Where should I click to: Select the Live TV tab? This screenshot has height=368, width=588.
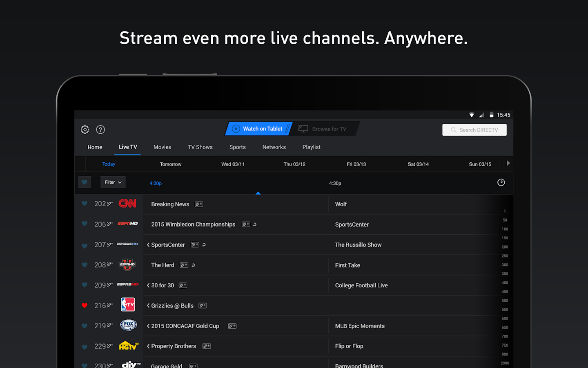point(128,147)
